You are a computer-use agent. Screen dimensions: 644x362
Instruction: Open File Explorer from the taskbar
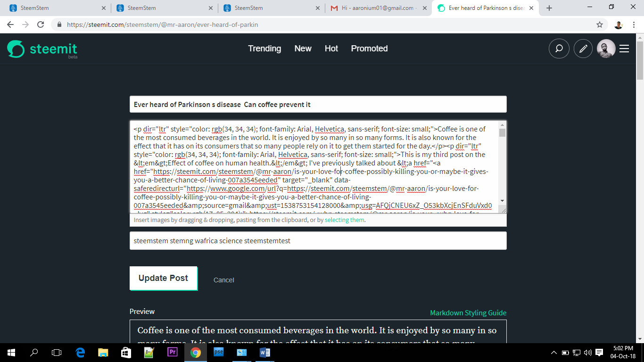103,352
